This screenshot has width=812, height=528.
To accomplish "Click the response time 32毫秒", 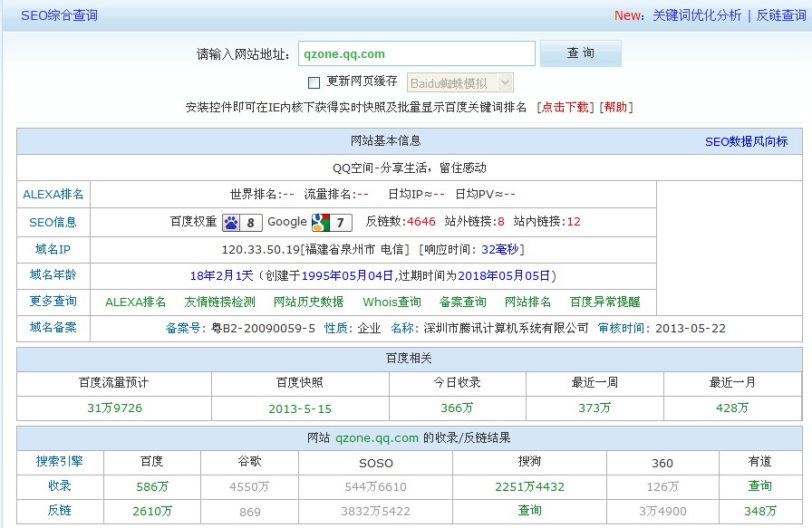I will [x=499, y=249].
